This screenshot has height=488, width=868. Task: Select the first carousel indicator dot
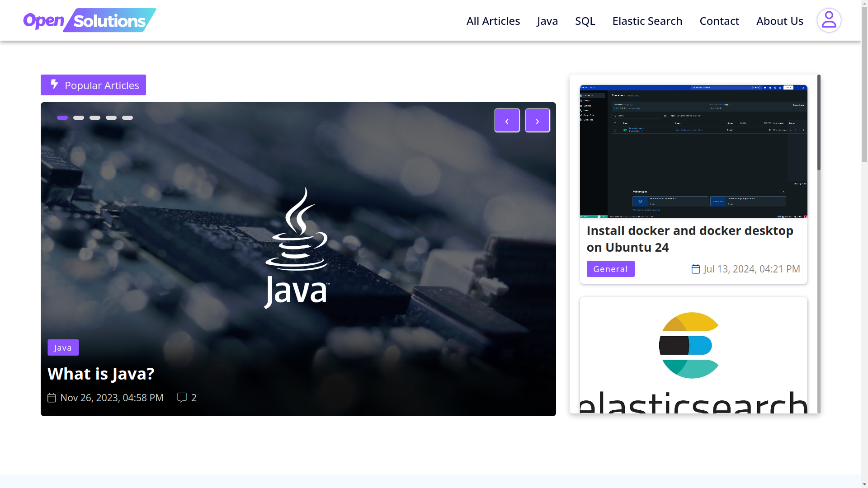[x=62, y=118]
